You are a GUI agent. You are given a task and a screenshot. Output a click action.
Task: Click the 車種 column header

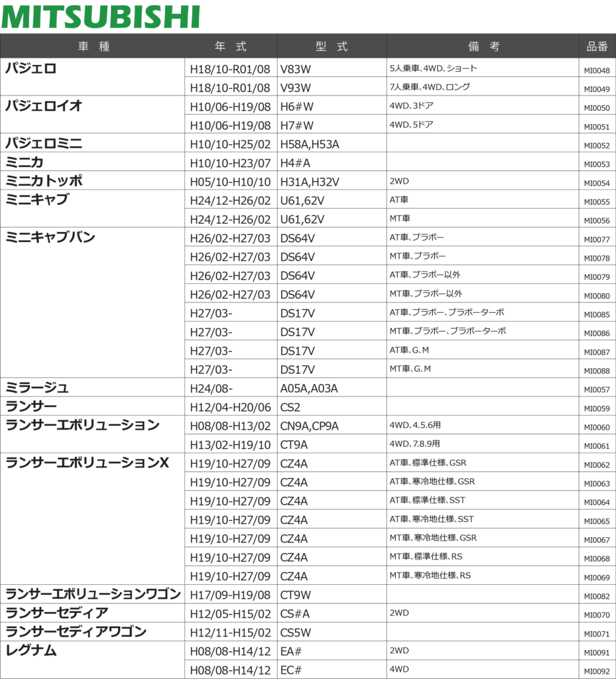coord(92,46)
